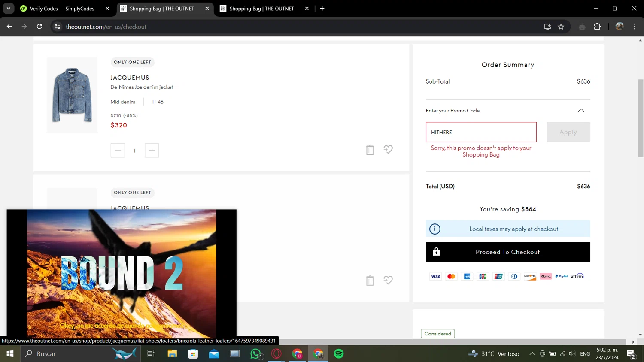The width and height of the screenshot is (644, 362).
Task: View site information icon in address bar
Action: [x=57, y=27]
